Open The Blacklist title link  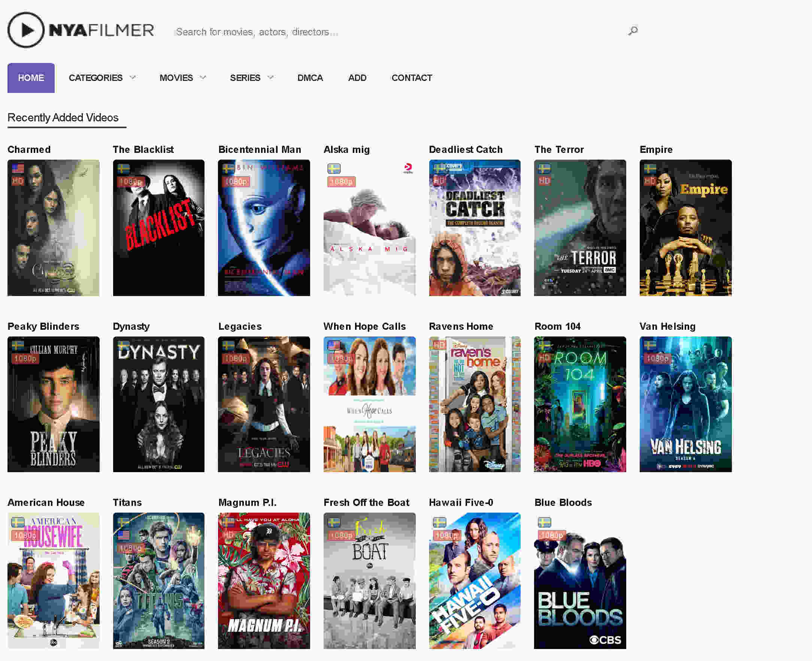pos(143,149)
